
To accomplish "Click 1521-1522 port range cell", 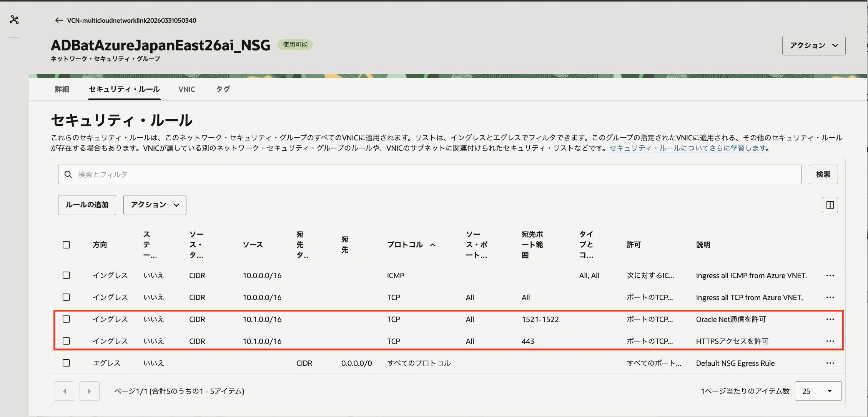I will point(540,319).
